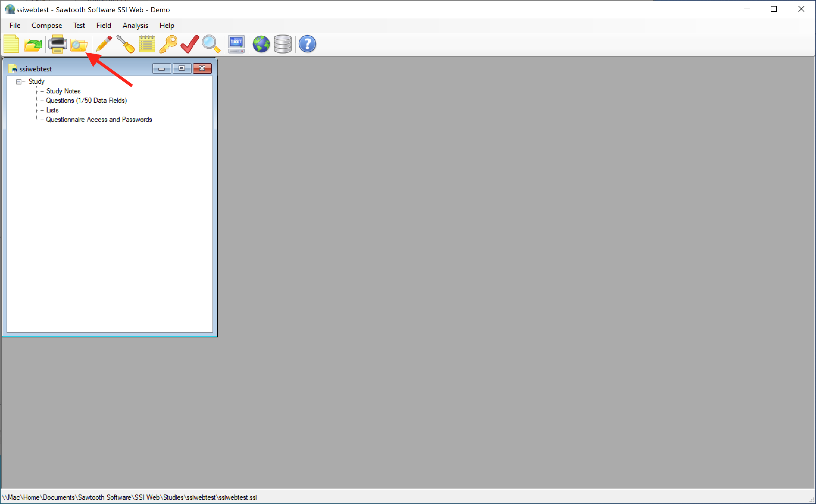The height and width of the screenshot is (504, 816).
Task: Click the pencil write questionnaire icon
Action: [104, 44]
